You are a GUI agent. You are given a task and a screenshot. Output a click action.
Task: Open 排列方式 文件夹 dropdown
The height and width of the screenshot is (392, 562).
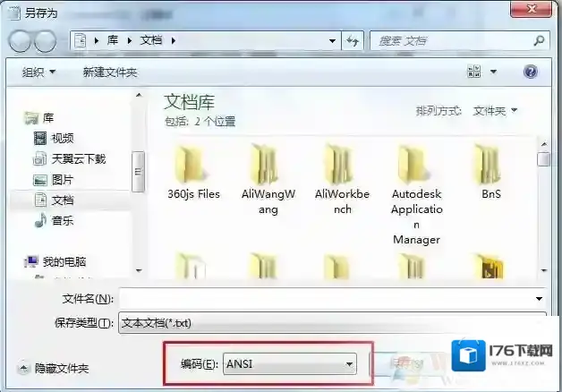(495, 111)
